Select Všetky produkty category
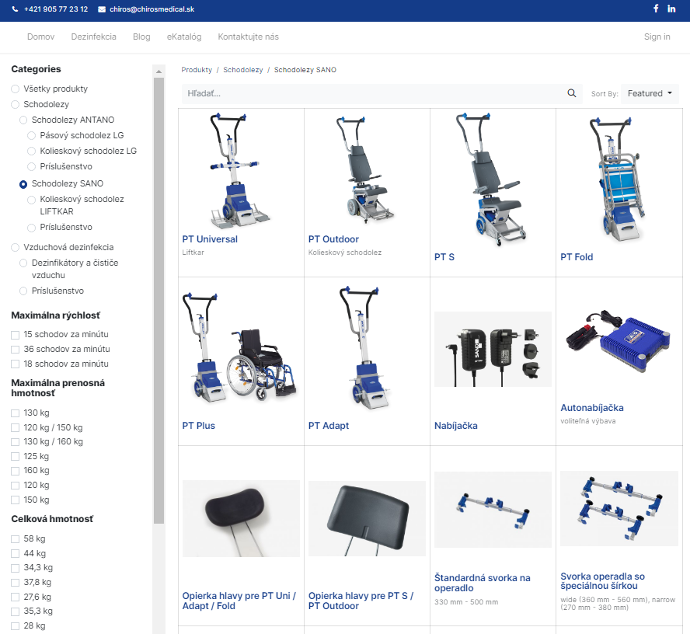This screenshot has width=690, height=634. pyautogui.click(x=15, y=89)
